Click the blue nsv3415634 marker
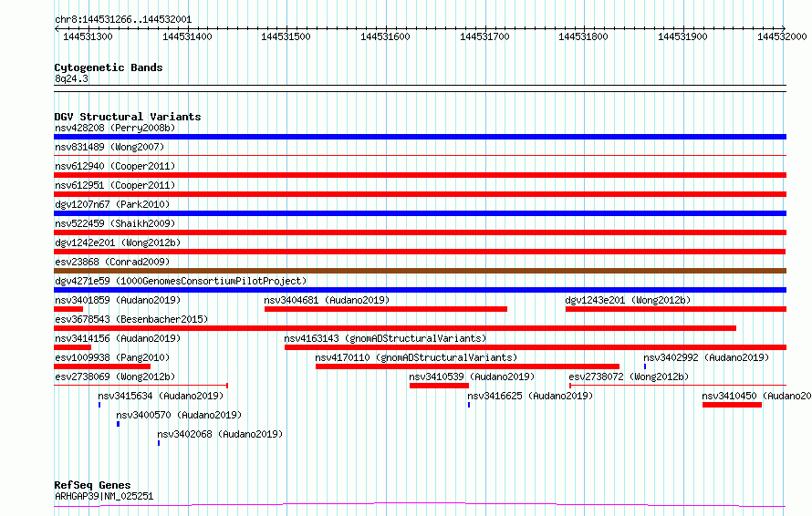Image resolution: width=812 pixels, height=516 pixels. coord(99,405)
